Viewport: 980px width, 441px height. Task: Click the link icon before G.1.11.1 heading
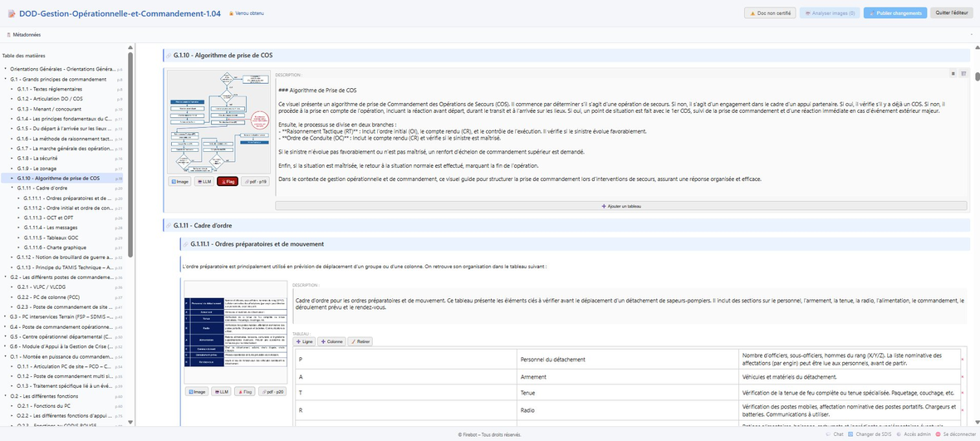click(185, 243)
